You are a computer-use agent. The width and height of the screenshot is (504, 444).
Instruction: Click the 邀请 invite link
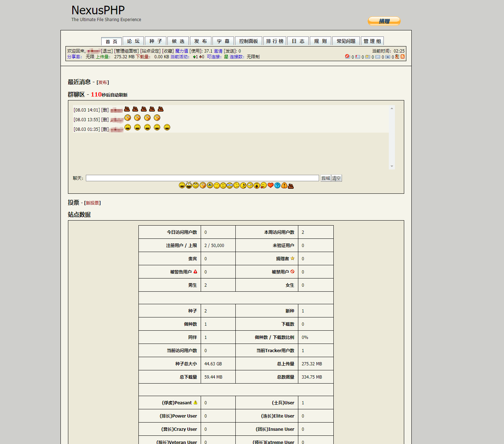[x=218, y=51]
